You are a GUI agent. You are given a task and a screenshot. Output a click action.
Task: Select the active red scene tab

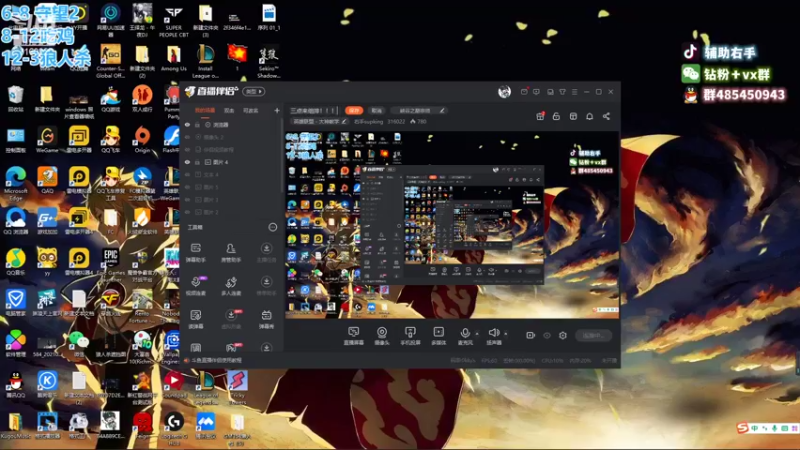click(205, 110)
